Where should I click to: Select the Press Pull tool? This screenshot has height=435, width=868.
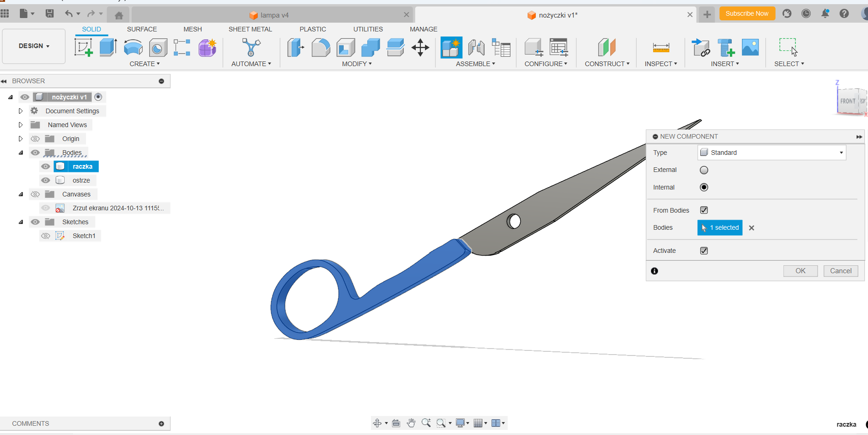click(x=296, y=48)
